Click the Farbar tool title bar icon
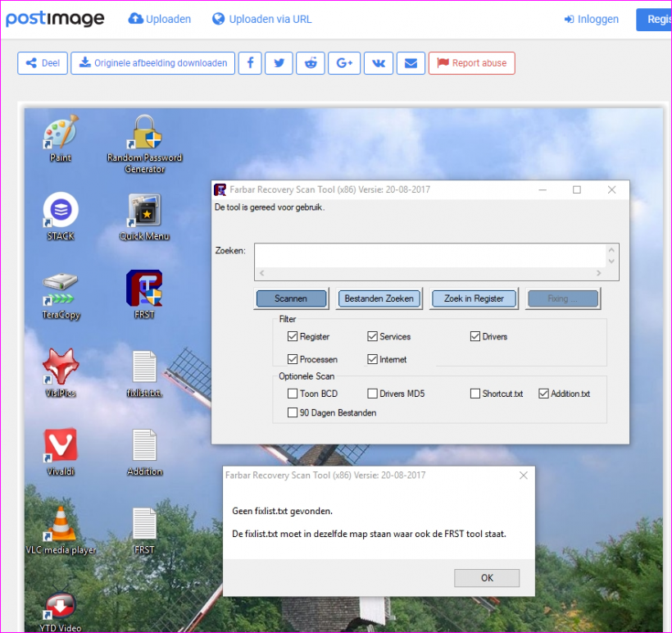Viewport: 672px width, 633px height. click(220, 189)
